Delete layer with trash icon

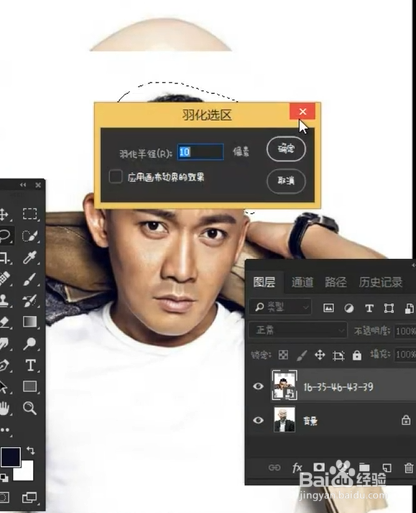(409, 468)
